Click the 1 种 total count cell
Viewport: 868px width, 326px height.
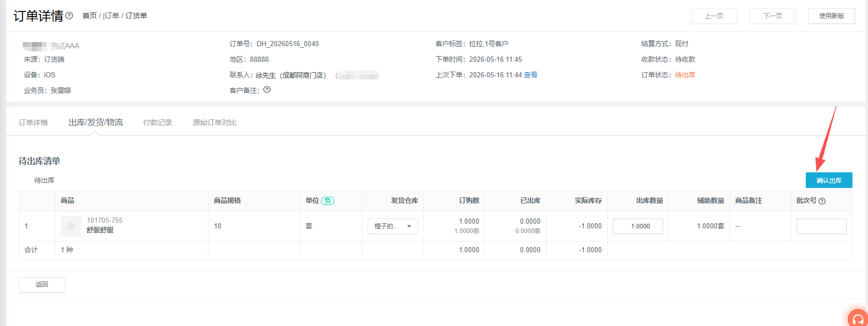click(x=67, y=250)
